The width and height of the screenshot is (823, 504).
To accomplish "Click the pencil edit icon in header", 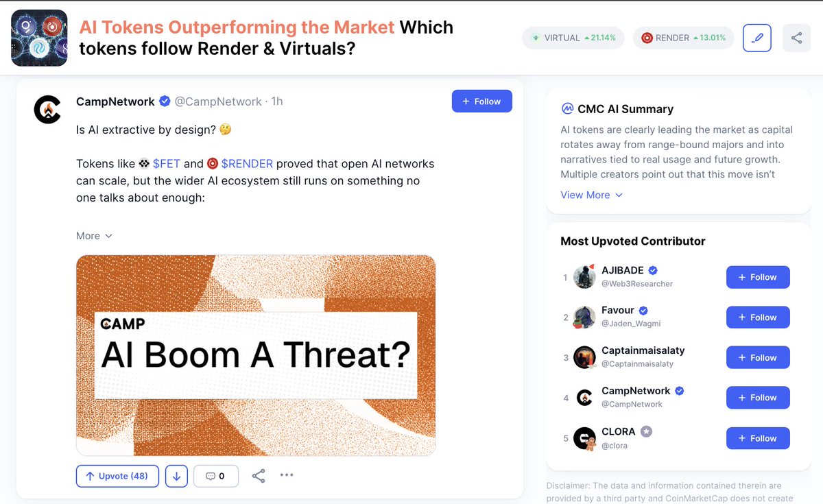I will point(757,38).
